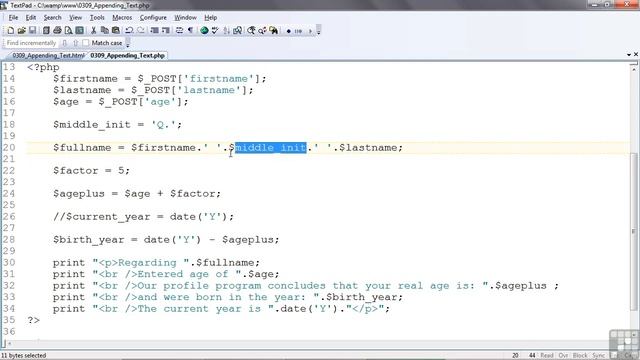Open the Search menu
Image resolution: width=640 pixels, height=360 pixels.
pos(52,18)
